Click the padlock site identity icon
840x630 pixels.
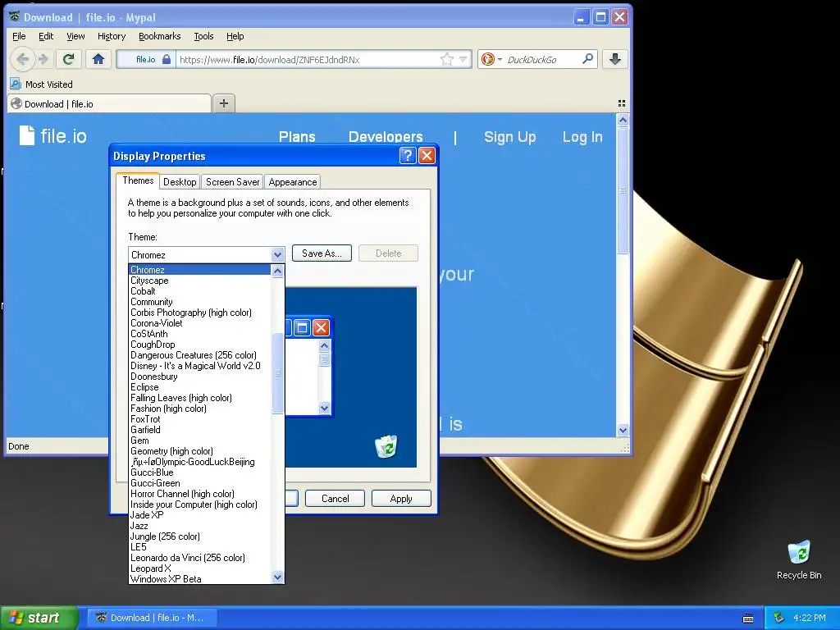pyautogui.click(x=167, y=59)
